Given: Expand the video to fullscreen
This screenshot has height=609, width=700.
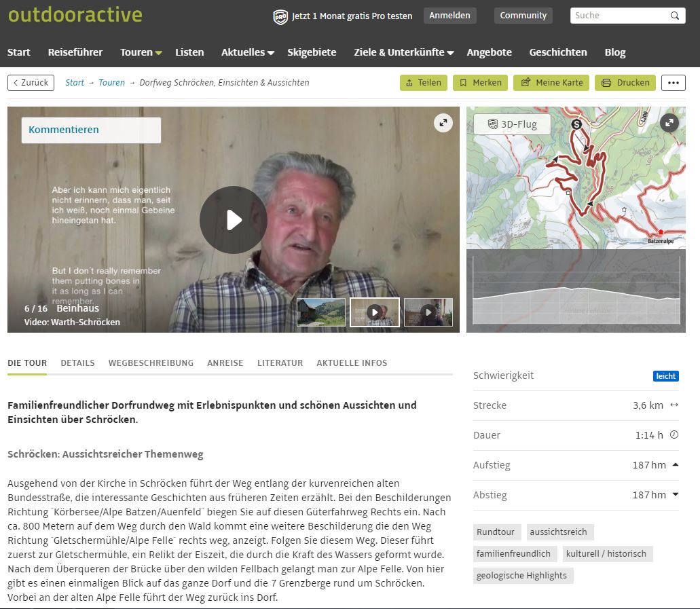Looking at the screenshot, I should (443, 123).
